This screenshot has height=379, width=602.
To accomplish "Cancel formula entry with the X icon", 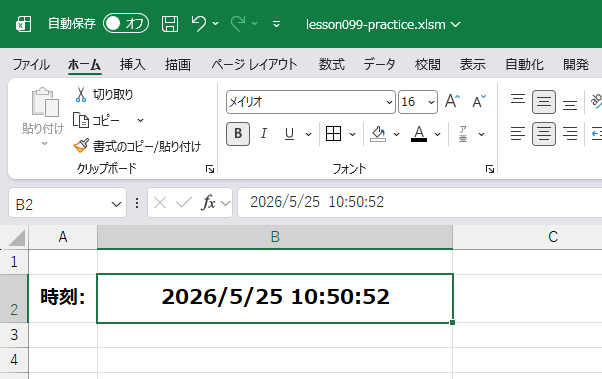I will click(160, 202).
